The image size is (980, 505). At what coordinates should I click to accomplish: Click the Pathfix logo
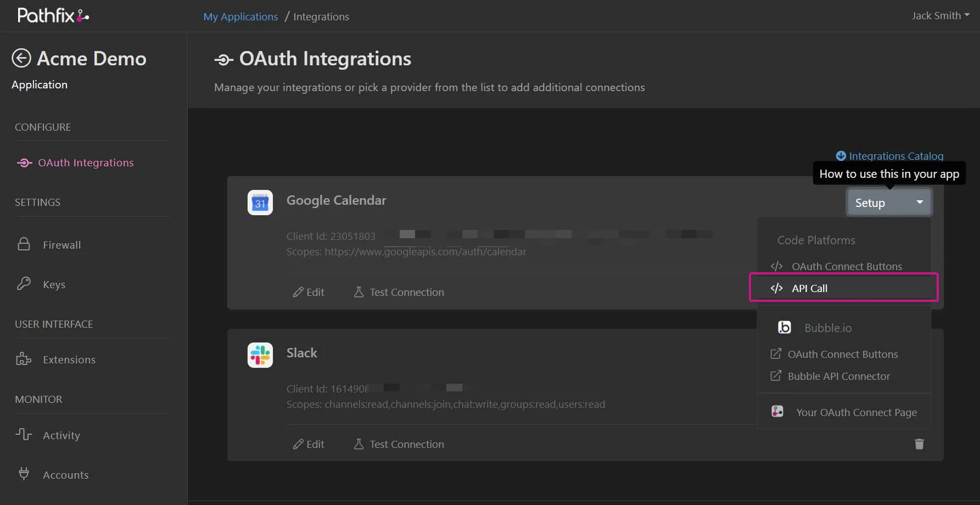point(53,15)
